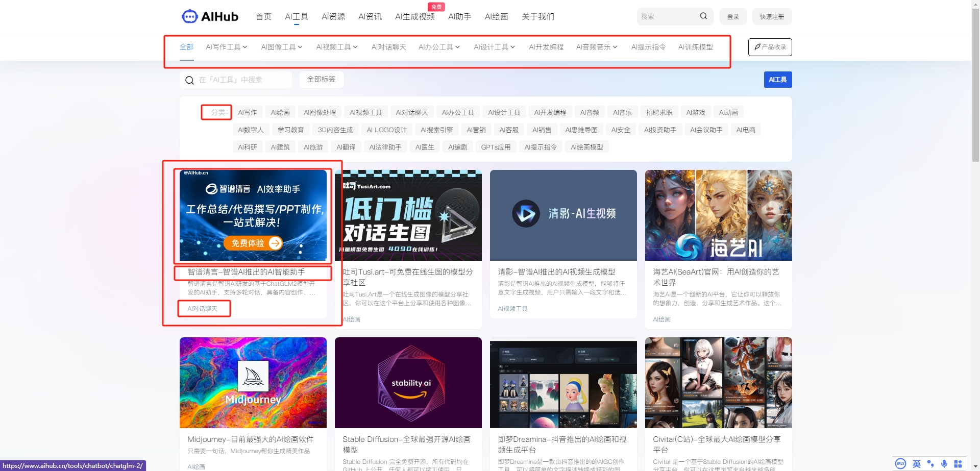Click the 产品收录 button

770,47
